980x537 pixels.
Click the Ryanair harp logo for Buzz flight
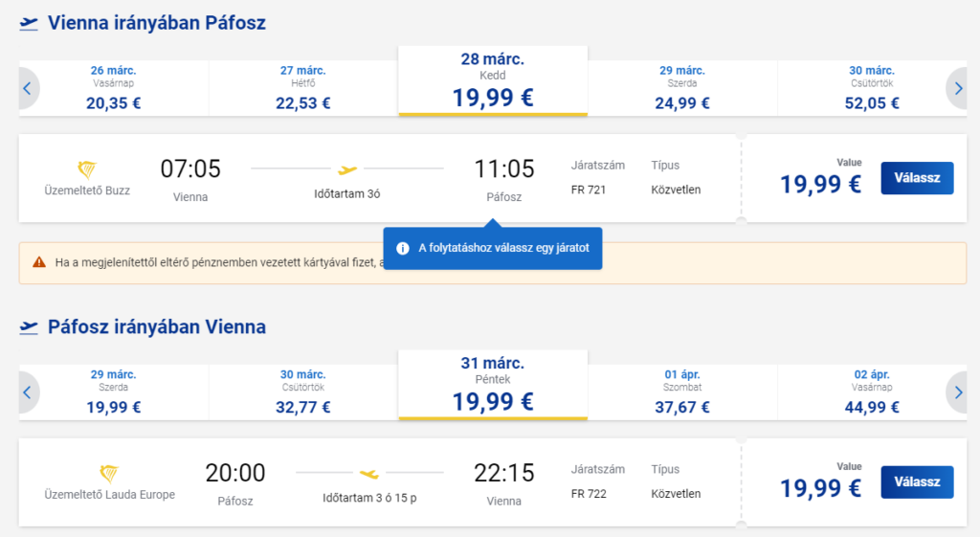pyautogui.click(x=86, y=169)
